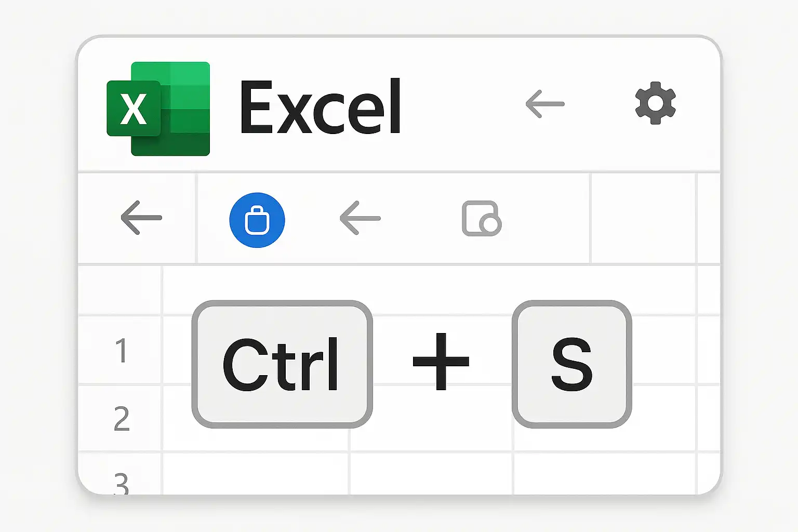Image resolution: width=798 pixels, height=532 pixels.
Task: Click the blank header strip above the Ctrl key
Action: 429,289
